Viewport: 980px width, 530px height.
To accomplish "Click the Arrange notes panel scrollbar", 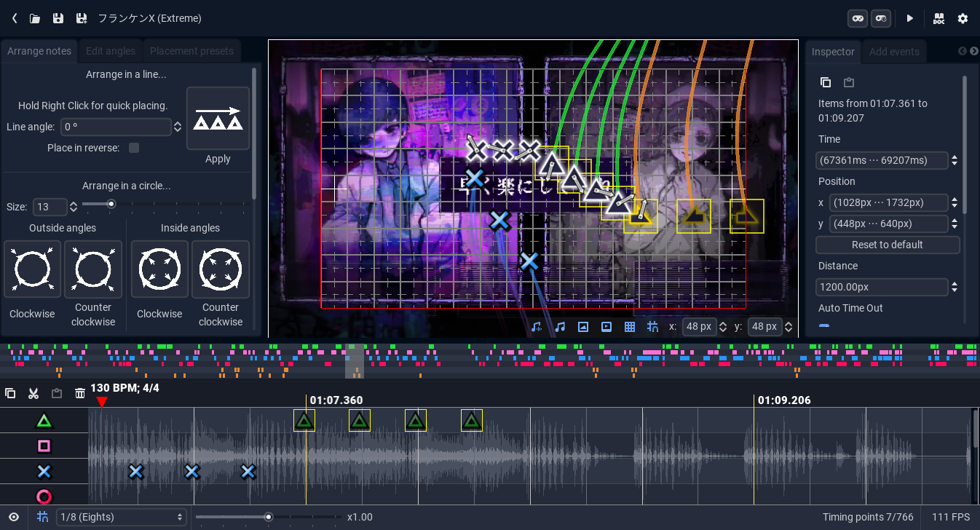I will click(x=254, y=133).
